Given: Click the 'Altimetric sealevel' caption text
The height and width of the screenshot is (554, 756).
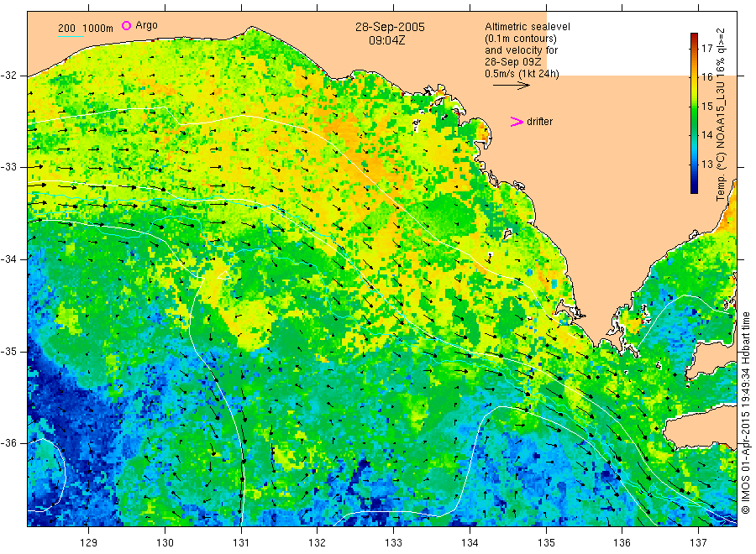Looking at the screenshot, I should 528,27.
